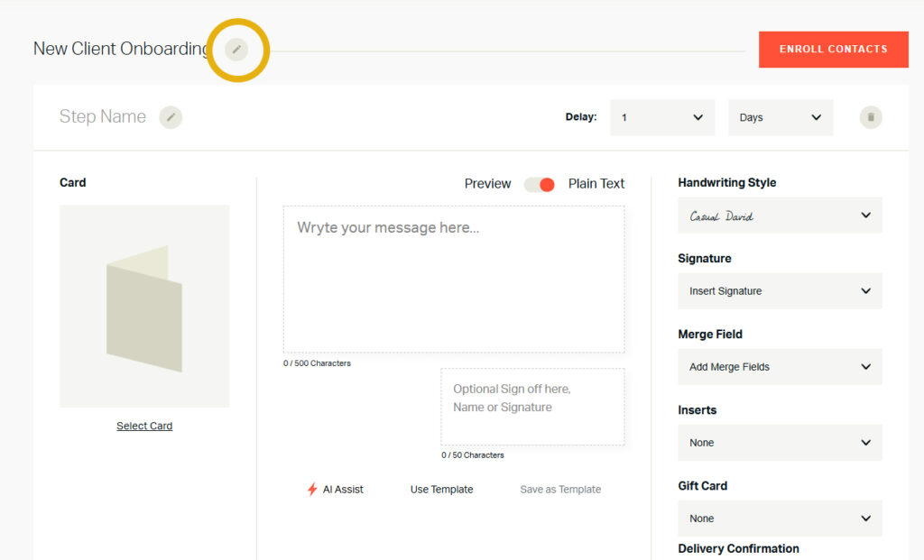Toggle the Preview / Plain Text switch
Image resolution: width=924 pixels, height=560 pixels.
pyautogui.click(x=540, y=184)
